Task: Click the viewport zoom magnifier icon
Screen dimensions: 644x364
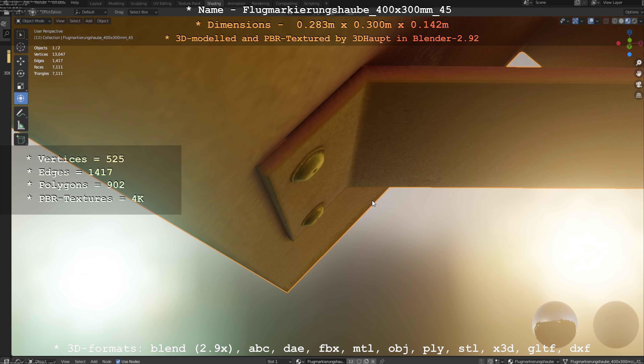Action: click(638, 63)
